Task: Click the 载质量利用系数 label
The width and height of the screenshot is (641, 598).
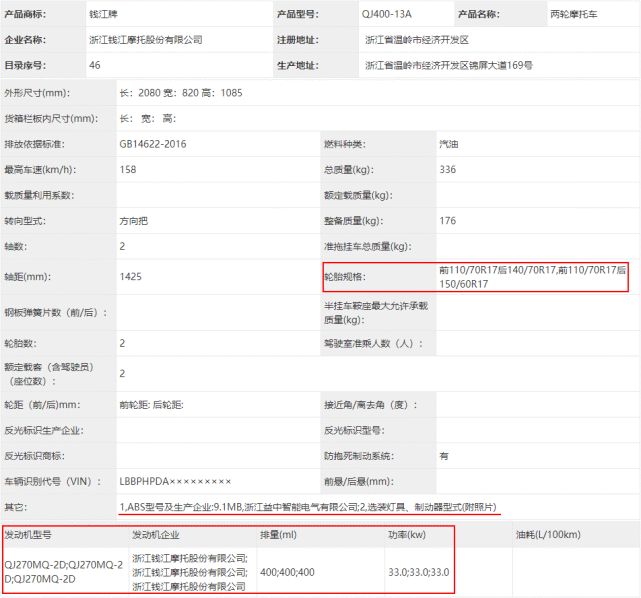Action: [x=39, y=195]
